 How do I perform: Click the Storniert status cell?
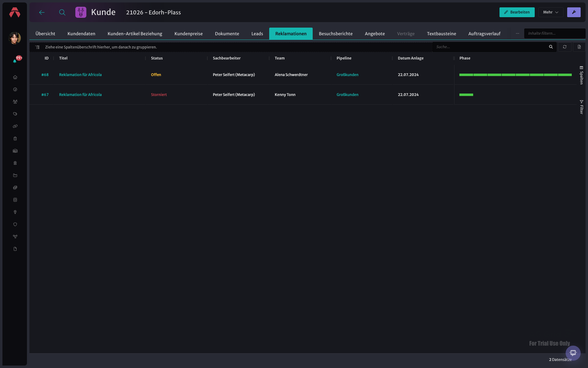tap(159, 95)
